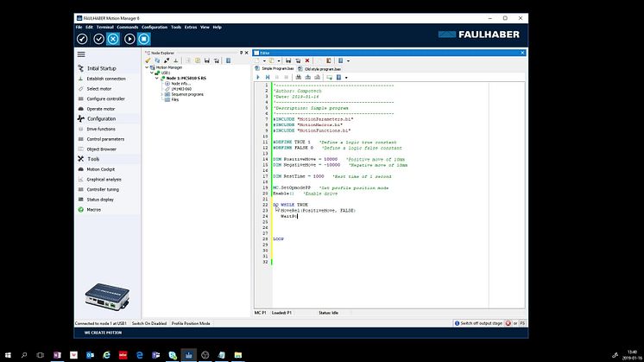Open the Terminal menu

tap(105, 27)
